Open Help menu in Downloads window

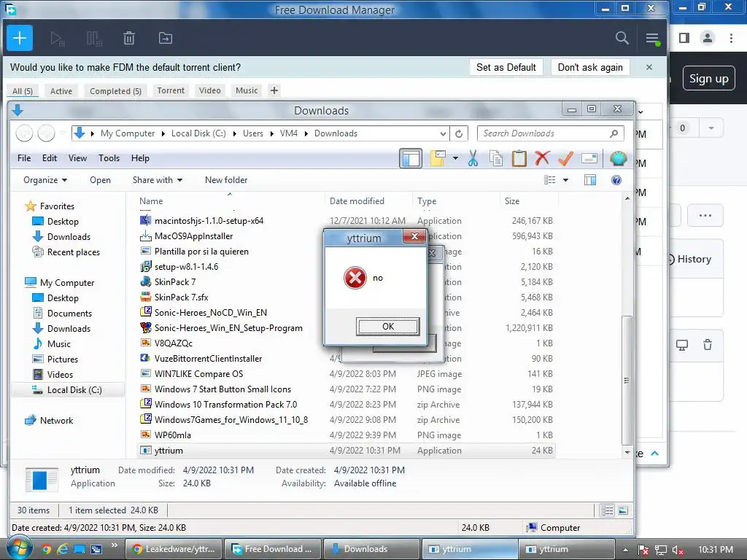click(x=140, y=158)
